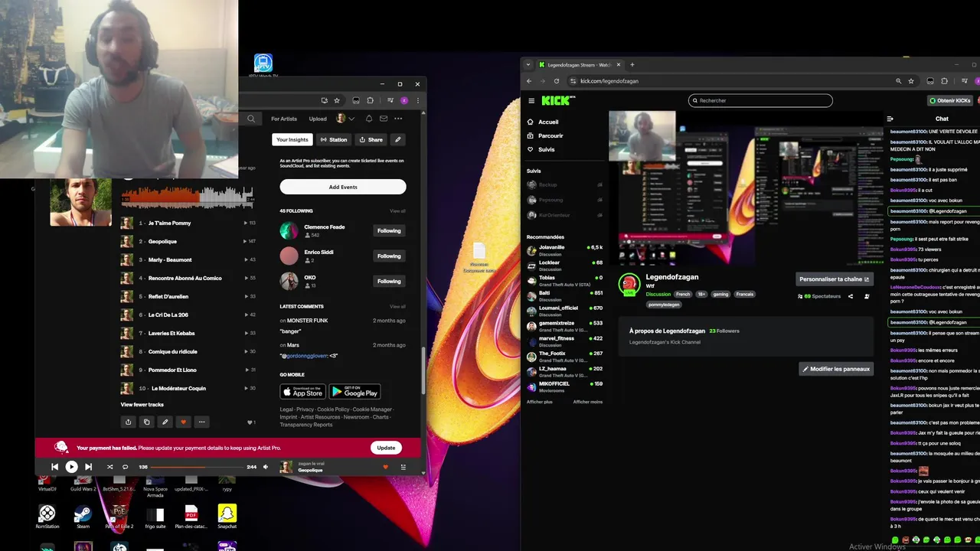Open Chrome menu dots in SoundCloud window
Viewport: 980px width, 551px height.
click(x=417, y=100)
